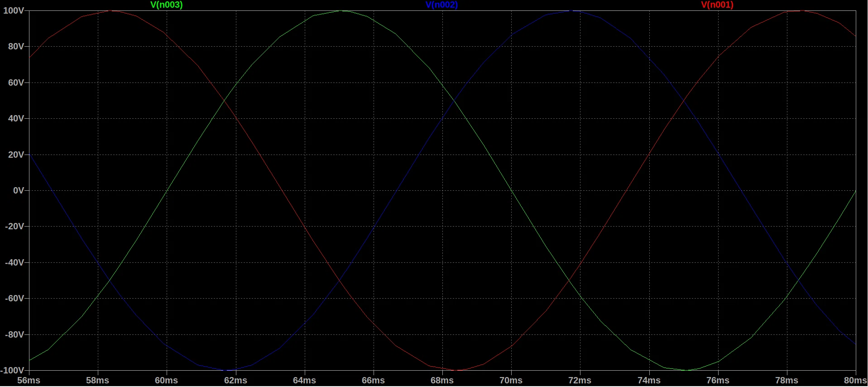868x387 pixels.
Task: Click the 56ms time axis label
Action: (29, 381)
